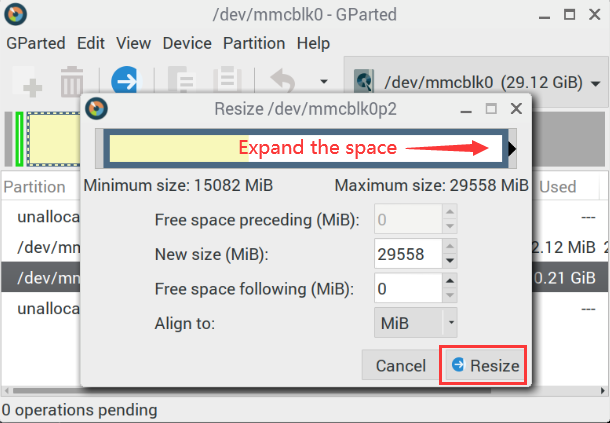Image resolution: width=610 pixels, height=423 pixels.
Task: Increase Free space following by one step
Action: 450,281
